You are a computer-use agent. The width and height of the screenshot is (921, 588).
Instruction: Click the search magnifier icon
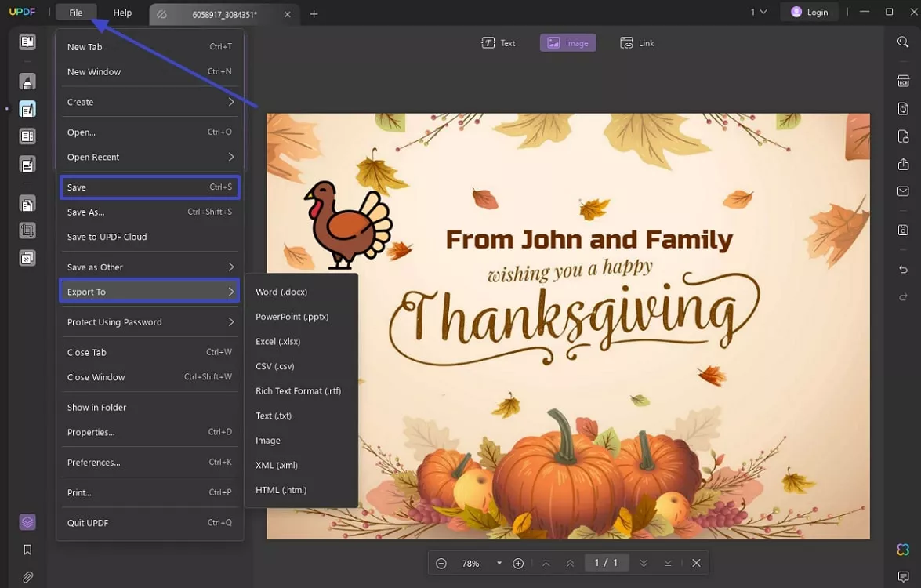point(903,42)
